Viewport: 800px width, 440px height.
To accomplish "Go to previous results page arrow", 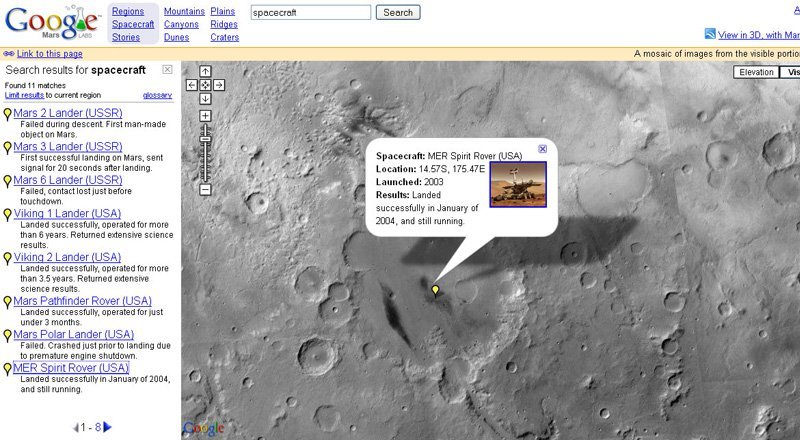I will 76,427.
